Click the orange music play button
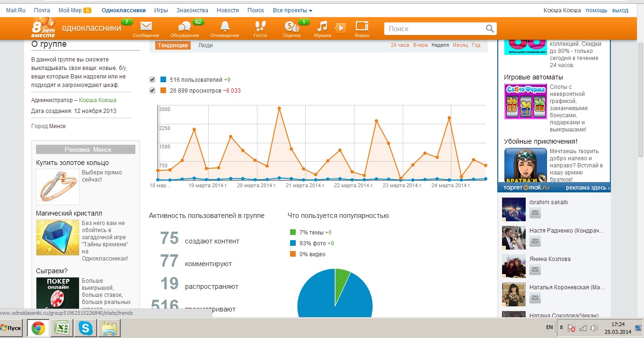 pyautogui.click(x=340, y=28)
